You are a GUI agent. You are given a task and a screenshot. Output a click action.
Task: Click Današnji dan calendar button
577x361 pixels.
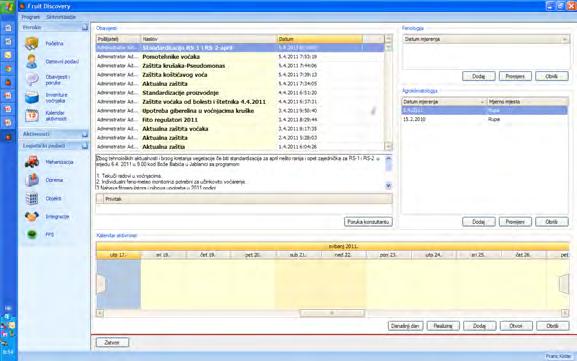pos(406,326)
